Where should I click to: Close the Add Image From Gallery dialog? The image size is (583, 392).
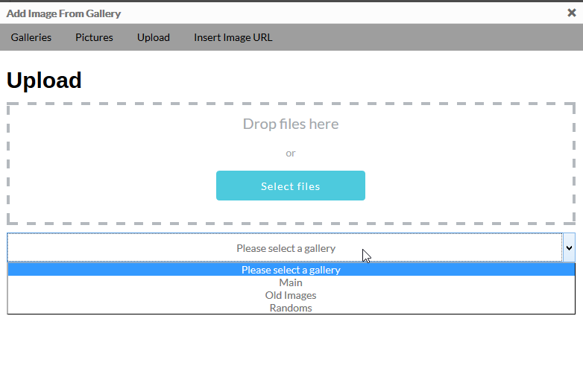coord(572,13)
